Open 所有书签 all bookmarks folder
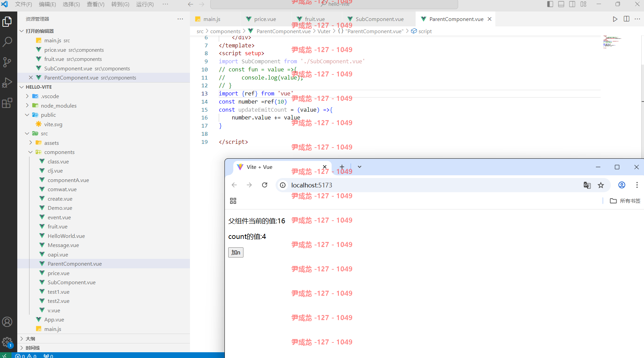The height and width of the screenshot is (358, 644). click(625, 201)
